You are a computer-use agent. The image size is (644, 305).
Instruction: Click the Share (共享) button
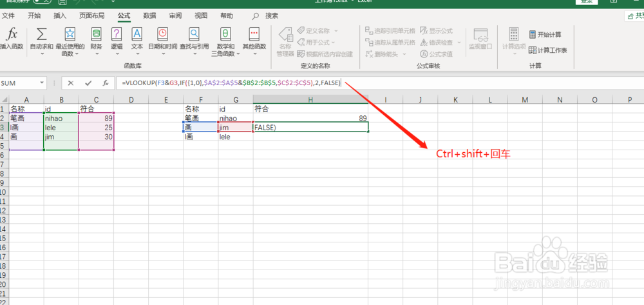pos(634,16)
